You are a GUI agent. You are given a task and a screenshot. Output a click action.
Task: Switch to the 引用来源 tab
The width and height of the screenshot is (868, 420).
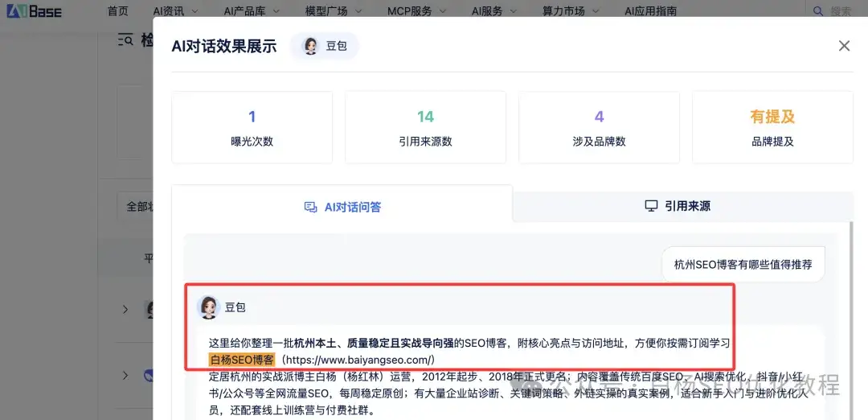click(x=683, y=207)
